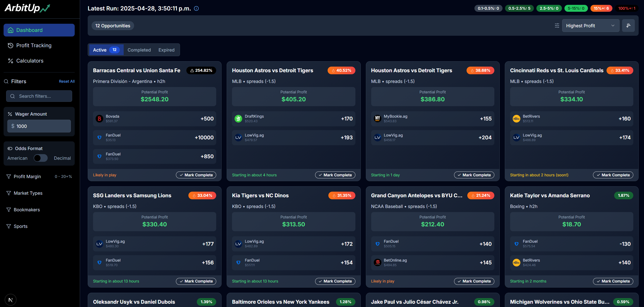Image resolution: width=644 pixels, height=307 pixels.
Task: Click the BetOnline.ag logo
Action: click(377, 263)
